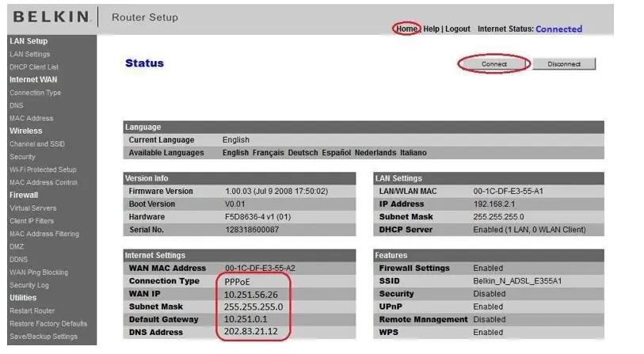Image resolution: width=644 pixels, height=354 pixels.
Task: Click the LAN IP Address value 192.168.2.1
Action: pos(494,204)
